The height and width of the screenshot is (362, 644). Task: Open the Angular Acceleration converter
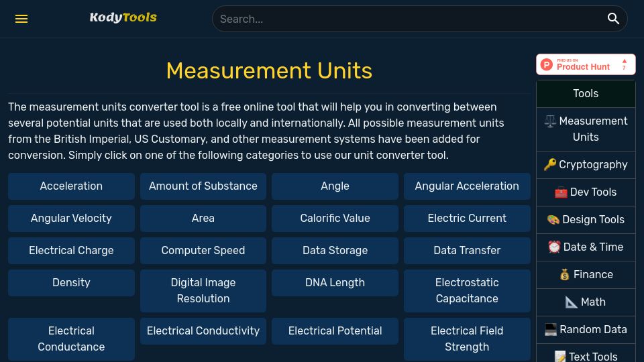pyautogui.click(x=467, y=186)
